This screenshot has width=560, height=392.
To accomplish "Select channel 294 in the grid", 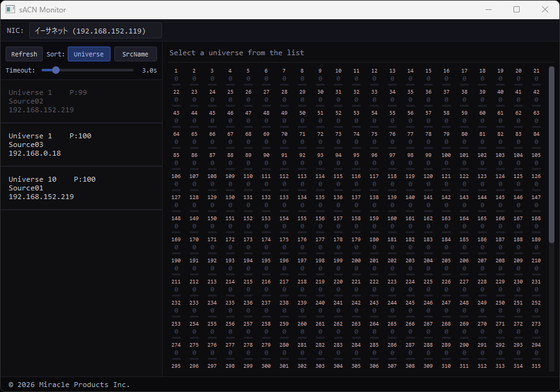I will pyautogui.click(x=536, y=349).
